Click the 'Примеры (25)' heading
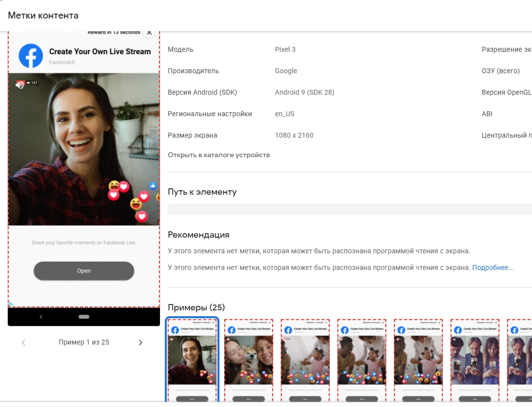This screenshot has width=532, height=407. (x=196, y=307)
